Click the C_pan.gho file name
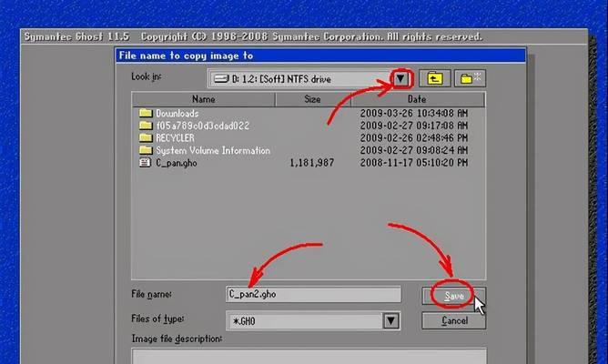 coord(177,163)
